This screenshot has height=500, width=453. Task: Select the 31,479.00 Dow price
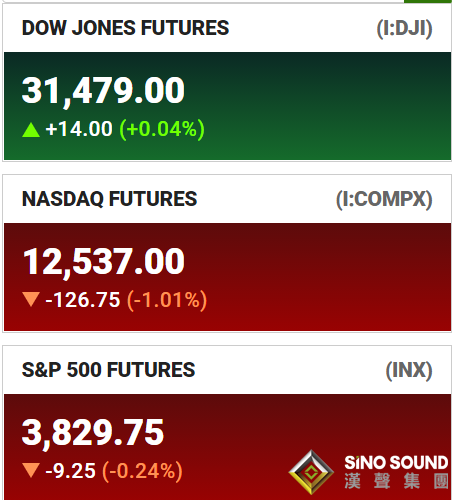(x=103, y=91)
